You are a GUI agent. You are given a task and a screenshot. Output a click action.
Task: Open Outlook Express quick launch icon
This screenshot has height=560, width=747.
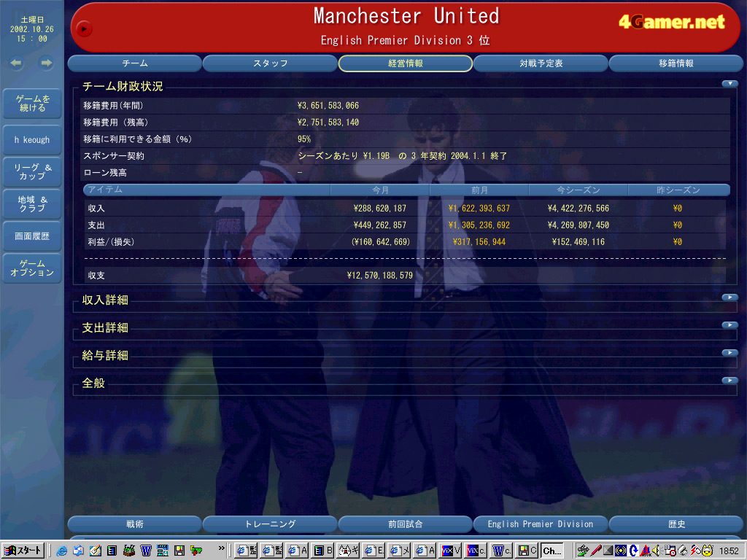(x=78, y=551)
